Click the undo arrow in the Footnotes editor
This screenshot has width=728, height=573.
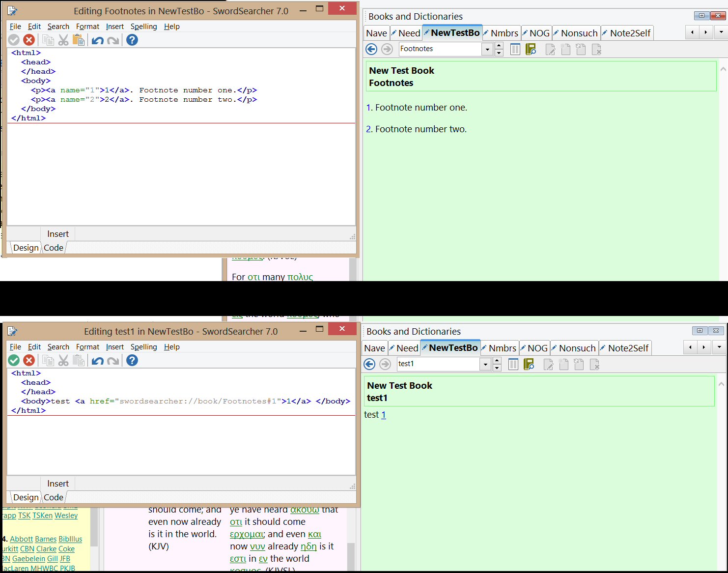pyautogui.click(x=98, y=40)
